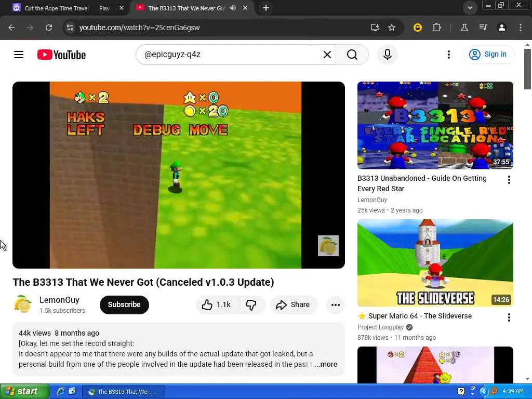Click page vertical scrollbar thumb

527,69
